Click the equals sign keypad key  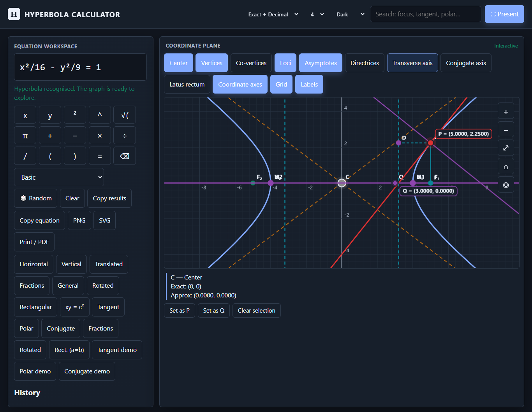pyautogui.click(x=100, y=156)
